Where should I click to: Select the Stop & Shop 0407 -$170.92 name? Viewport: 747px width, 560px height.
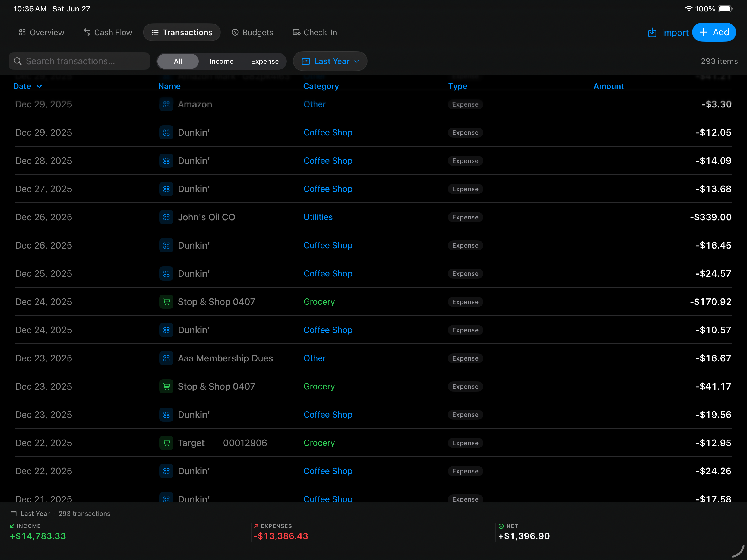(216, 302)
